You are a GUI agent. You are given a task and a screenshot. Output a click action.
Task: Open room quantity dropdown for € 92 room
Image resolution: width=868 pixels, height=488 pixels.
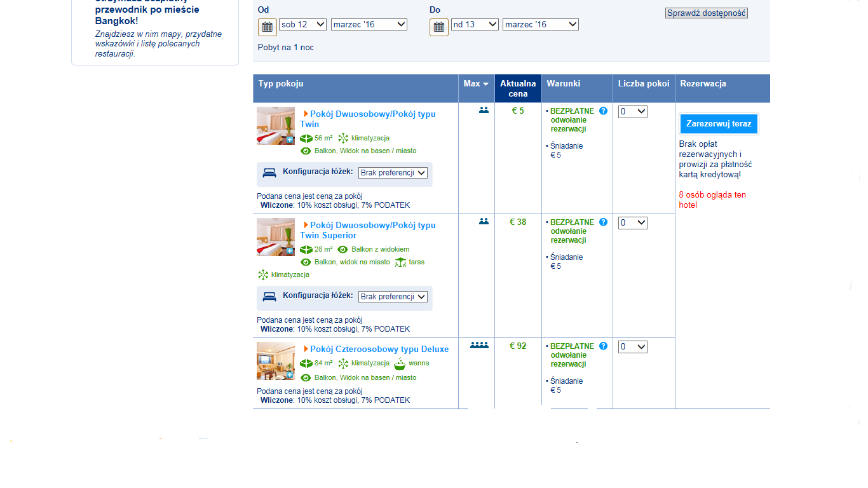click(x=633, y=346)
